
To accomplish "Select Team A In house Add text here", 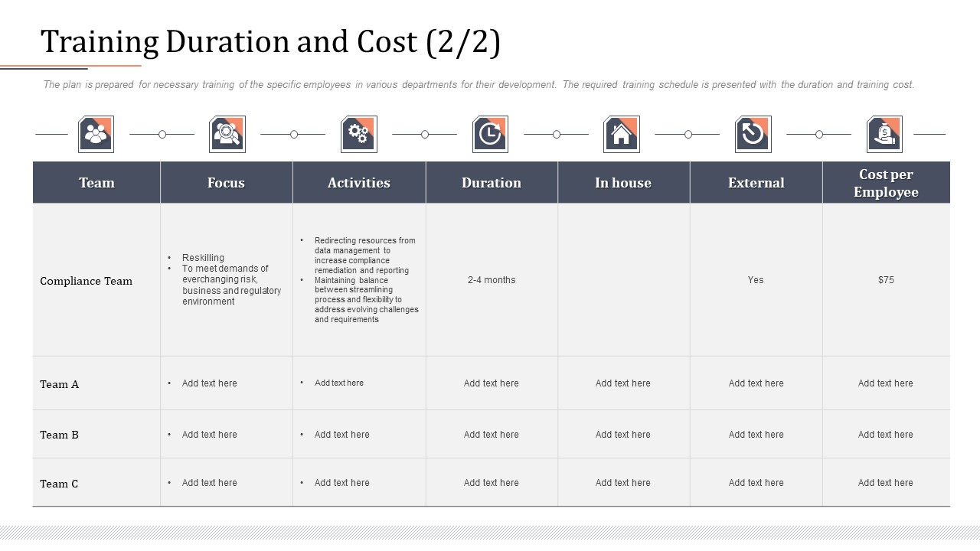I will coord(623,383).
